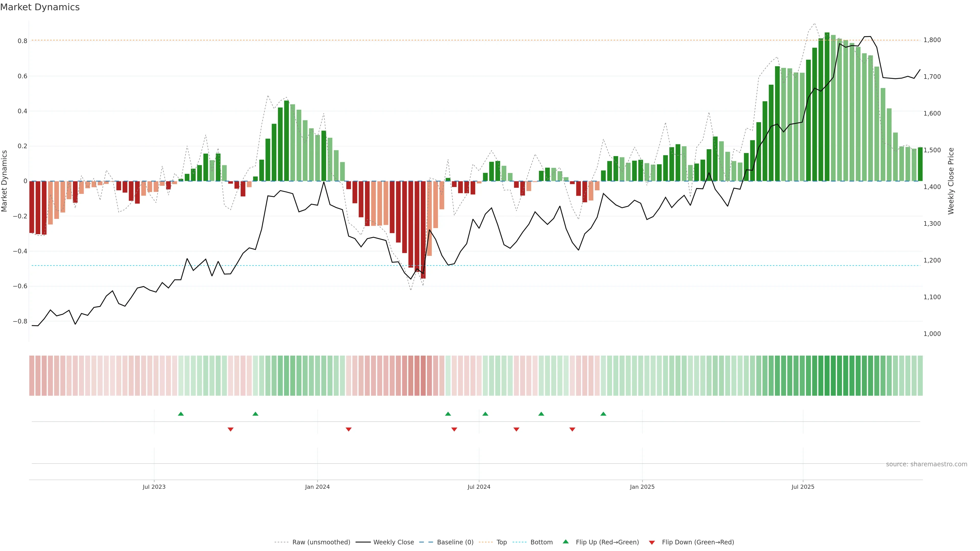Toggle the Baseline (0) legend entry
Image resolution: width=980 pixels, height=551 pixels.
tap(455, 542)
